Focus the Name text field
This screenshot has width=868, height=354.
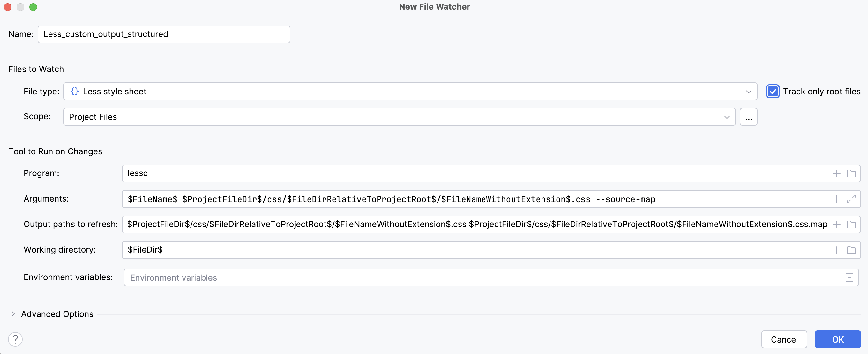point(164,34)
